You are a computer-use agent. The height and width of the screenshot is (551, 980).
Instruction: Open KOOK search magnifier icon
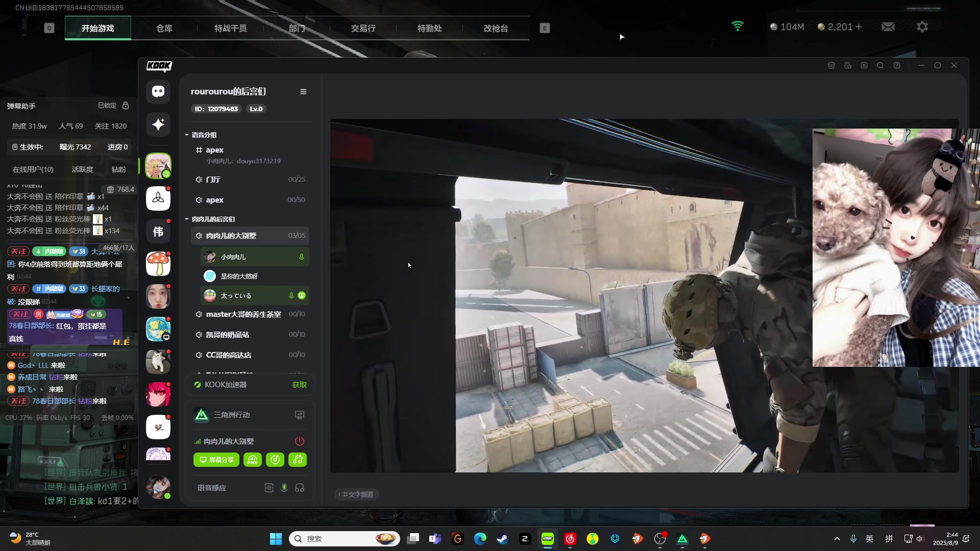click(x=880, y=66)
